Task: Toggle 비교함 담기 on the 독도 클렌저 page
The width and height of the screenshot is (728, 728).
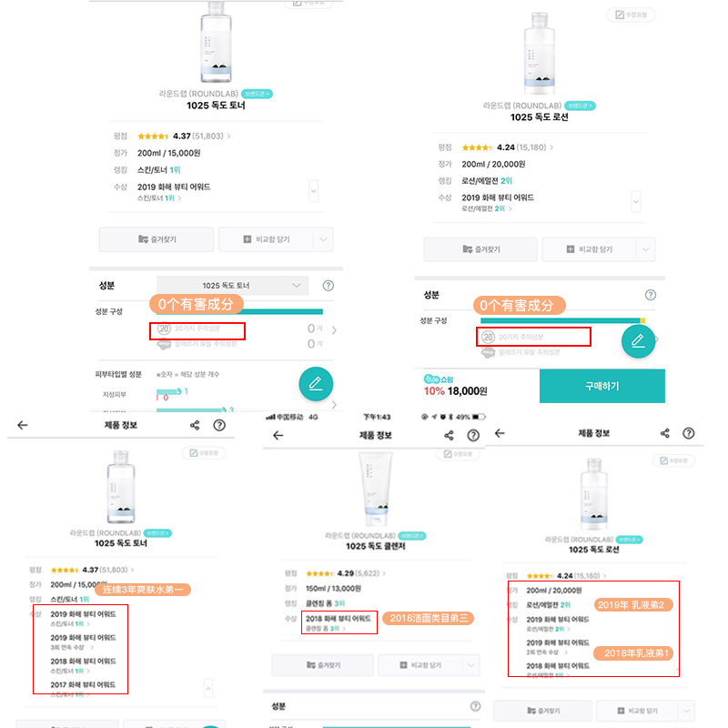Action: tap(419, 664)
